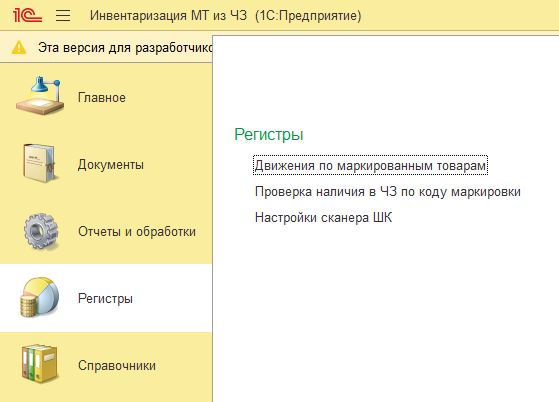Image resolution: width=559 pixels, height=402 pixels.
Task: Click the Инвентаризация МТ из ЧЗ title
Action: click(x=225, y=16)
